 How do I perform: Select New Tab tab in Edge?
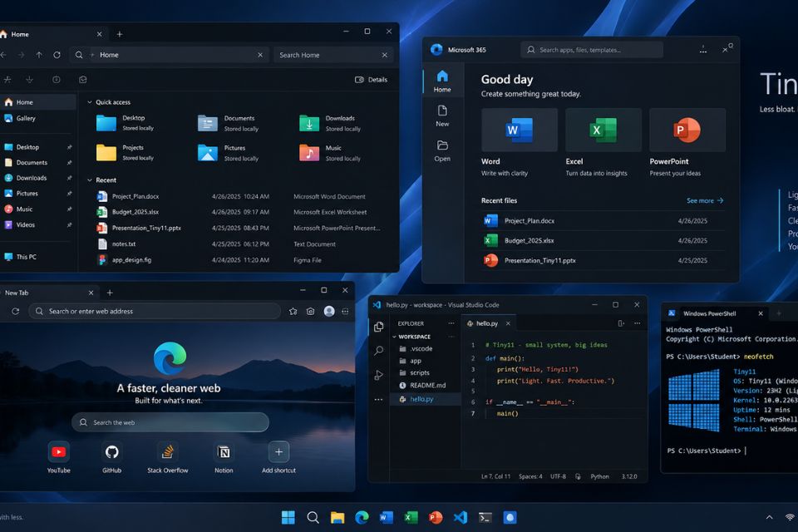pos(48,293)
